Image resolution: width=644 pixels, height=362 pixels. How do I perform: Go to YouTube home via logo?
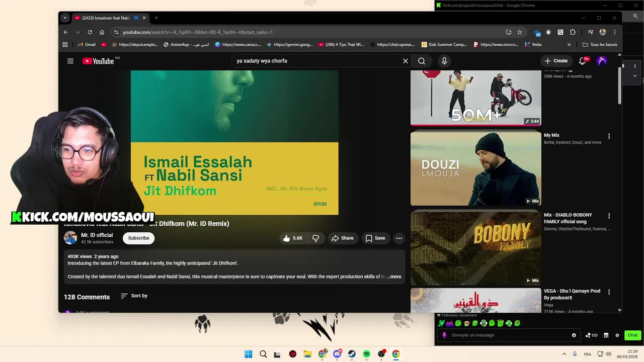point(98,61)
